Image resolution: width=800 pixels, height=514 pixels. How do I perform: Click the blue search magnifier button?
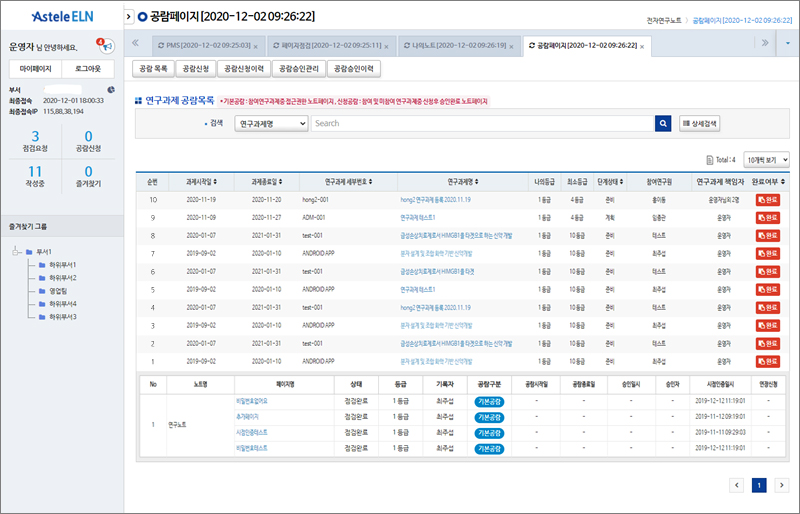point(662,123)
